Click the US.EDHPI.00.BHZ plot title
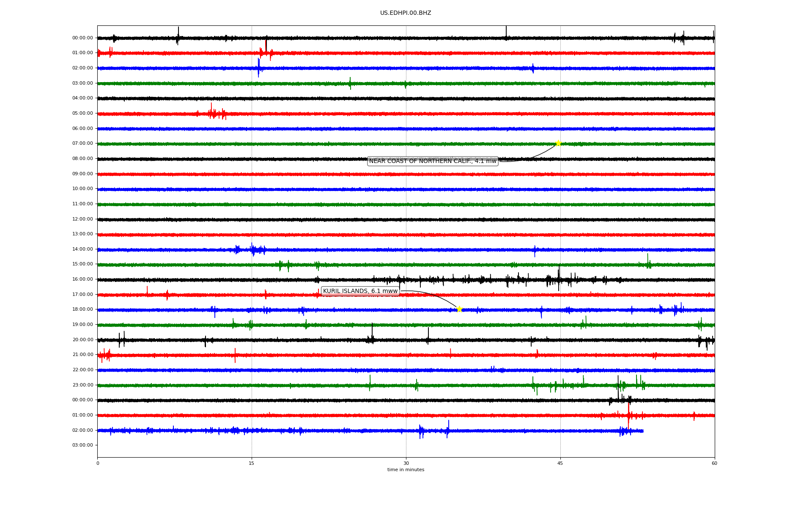 (x=406, y=13)
